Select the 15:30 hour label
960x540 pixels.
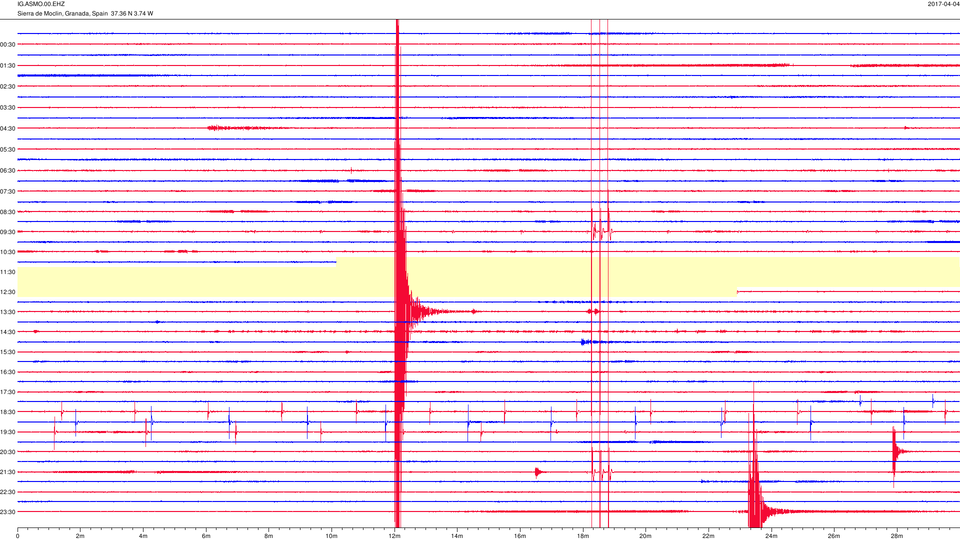point(8,352)
